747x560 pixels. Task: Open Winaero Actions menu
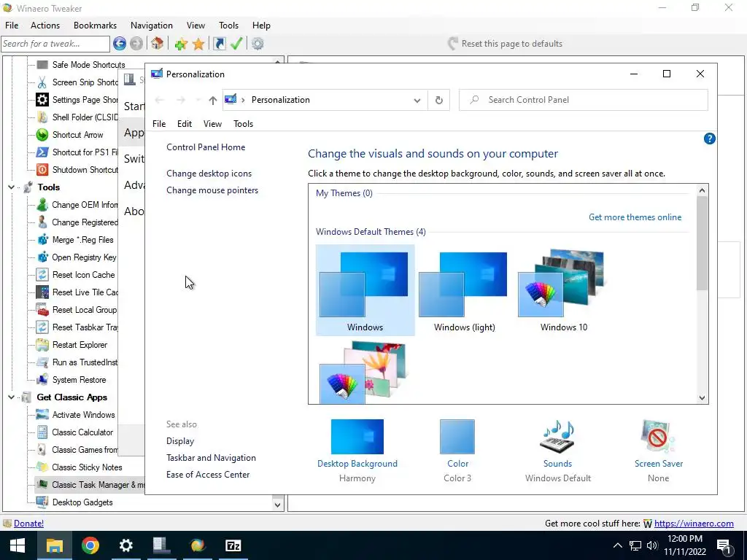[45, 26]
